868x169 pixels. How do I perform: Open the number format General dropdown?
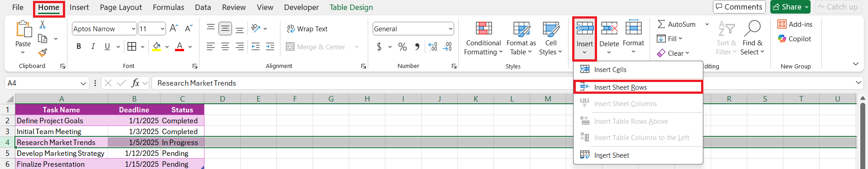point(451,29)
